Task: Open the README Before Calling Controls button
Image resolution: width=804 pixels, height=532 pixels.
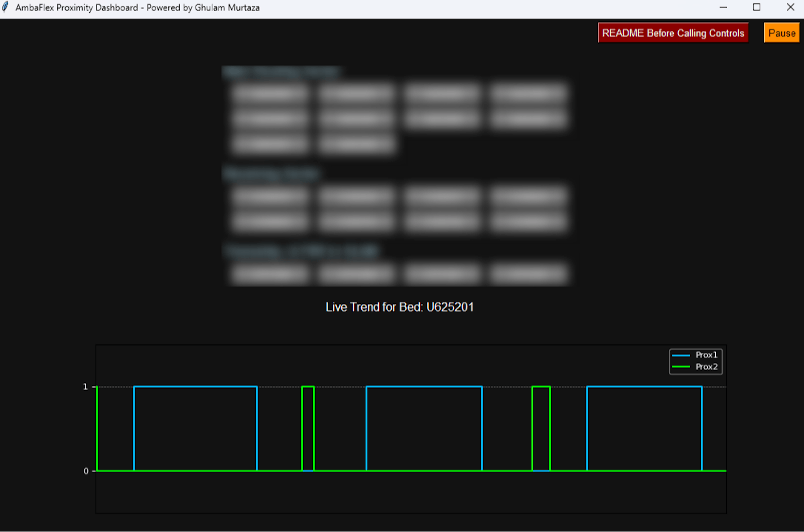Action: coord(673,33)
